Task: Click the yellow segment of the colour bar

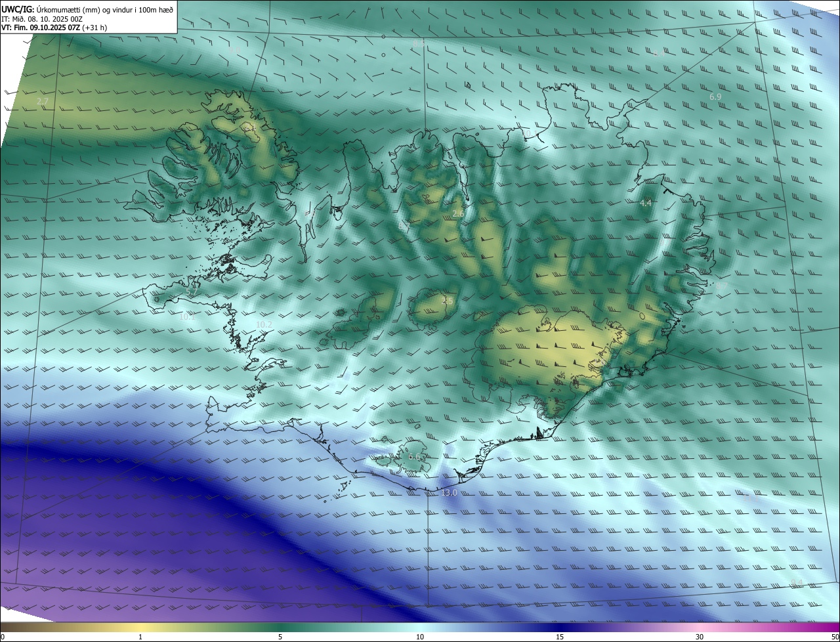Action: point(140,627)
